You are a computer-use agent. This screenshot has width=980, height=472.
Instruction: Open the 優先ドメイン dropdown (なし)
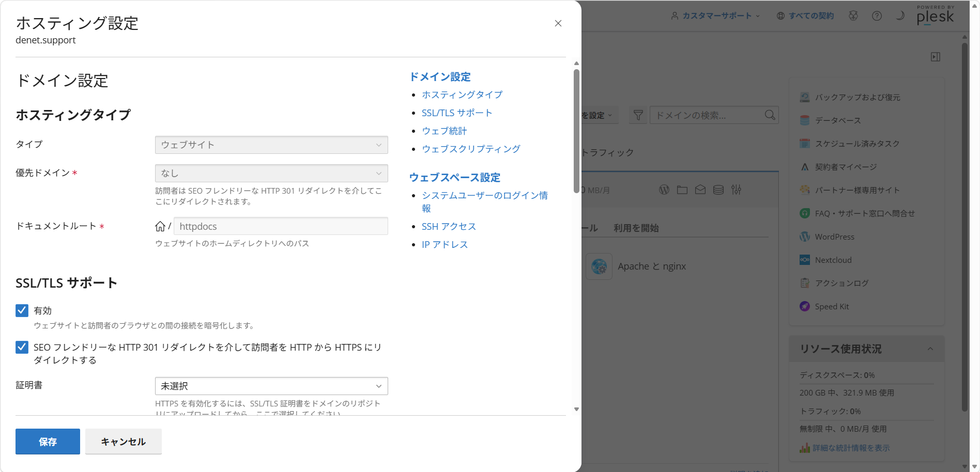271,173
